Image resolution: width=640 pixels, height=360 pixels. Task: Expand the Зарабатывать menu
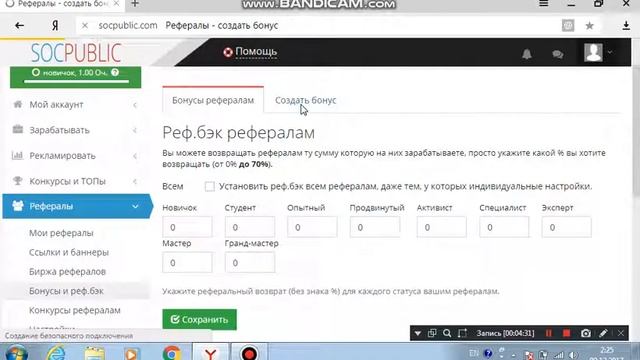[x=76, y=130]
